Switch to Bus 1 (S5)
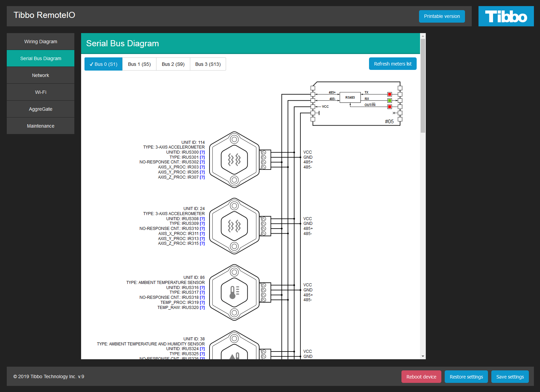This screenshot has height=392, width=540. (139, 64)
